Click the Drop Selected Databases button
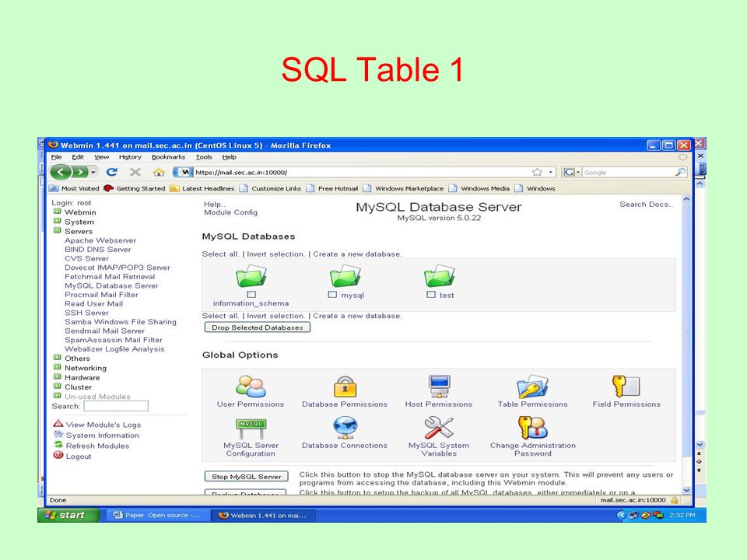The image size is (747, 560). (x=258, y=327)
